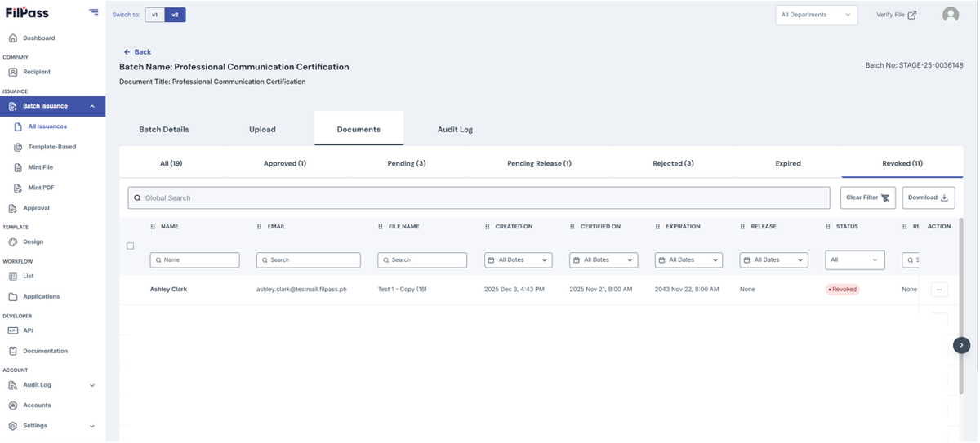Open the actions menu for Ashley Clark
Viewport: 980px width, 443px height.
[x=939, y=290]
